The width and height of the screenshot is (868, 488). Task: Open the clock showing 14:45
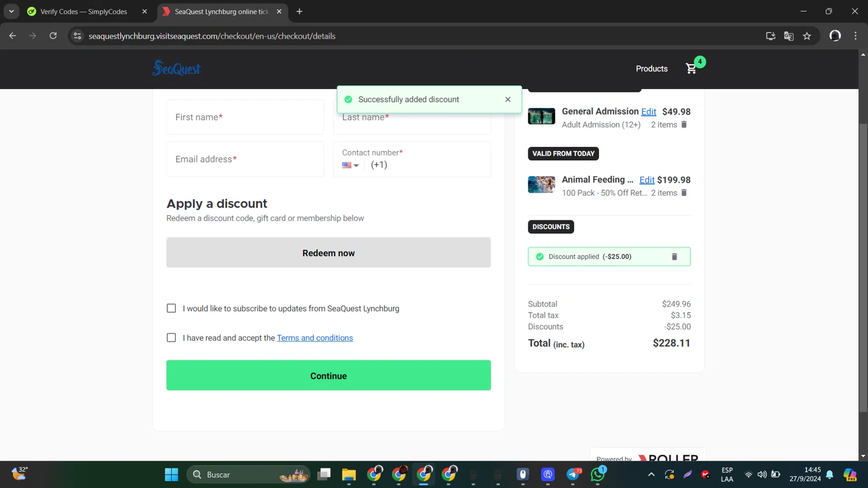tap(804, 475)
